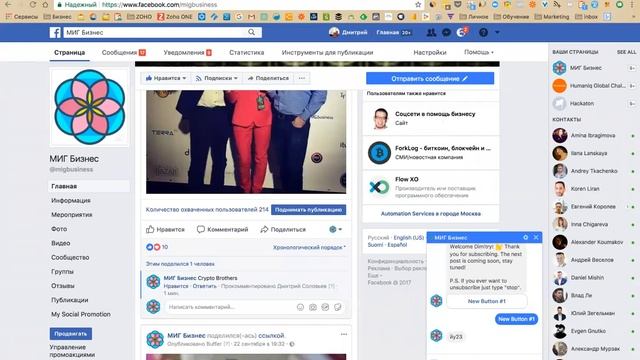Expand the Нравится page dropdown
640x360 pixels.
coord(165,78)
